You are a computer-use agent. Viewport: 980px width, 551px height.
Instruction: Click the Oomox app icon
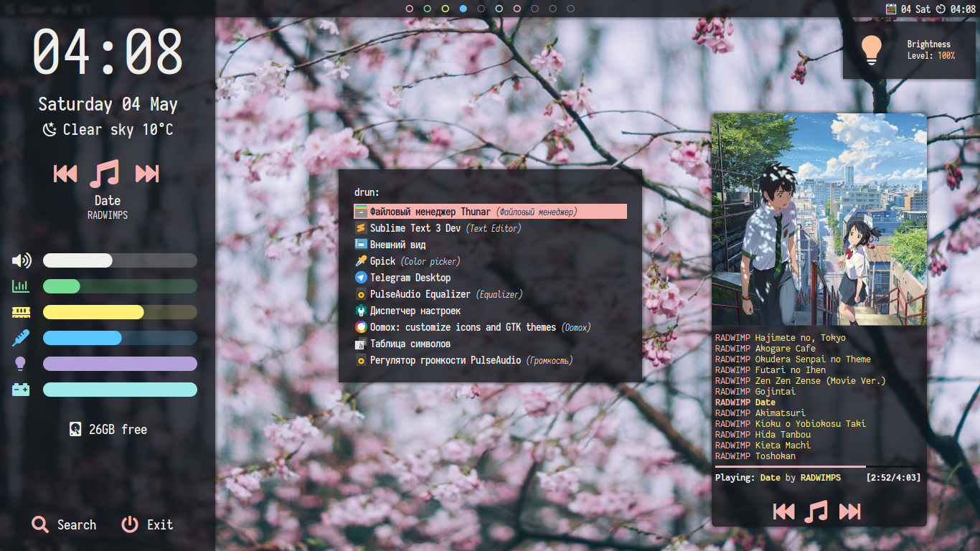(x=361, y=327)
